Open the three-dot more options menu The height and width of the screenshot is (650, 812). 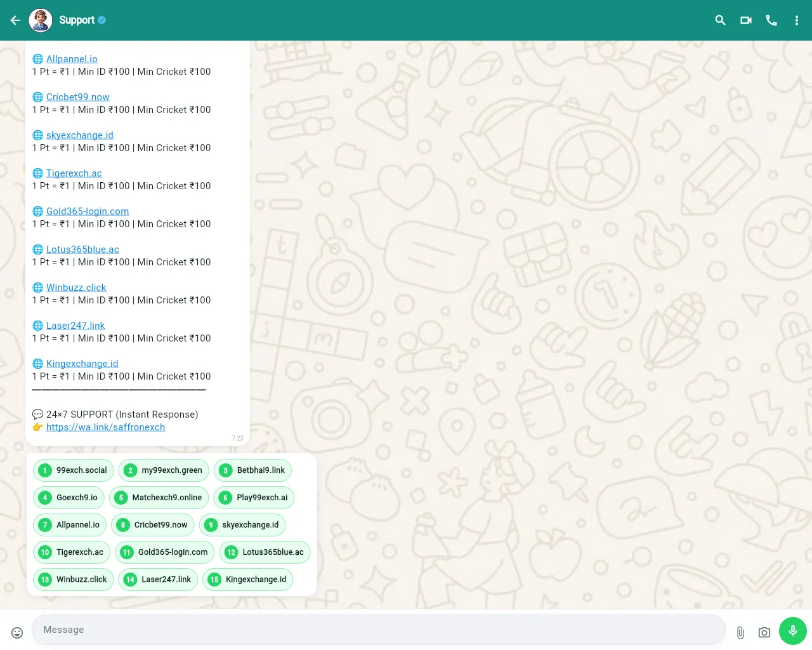pos(797,20)
